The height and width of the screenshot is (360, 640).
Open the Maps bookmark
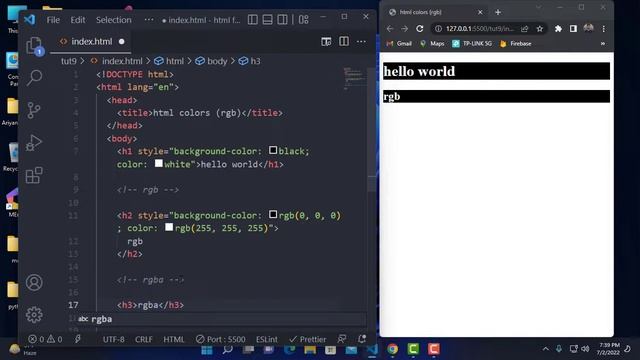432,44
